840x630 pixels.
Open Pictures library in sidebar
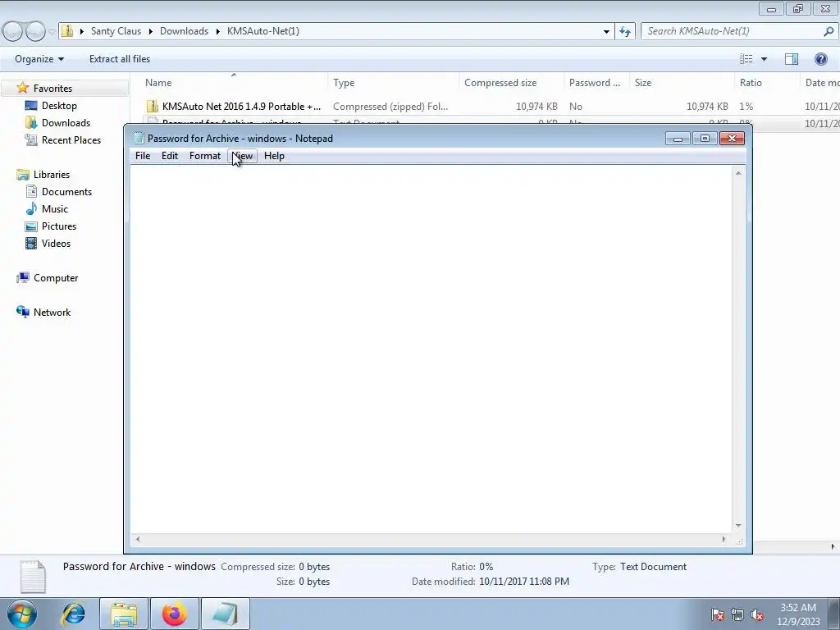[x=59, y=226]
